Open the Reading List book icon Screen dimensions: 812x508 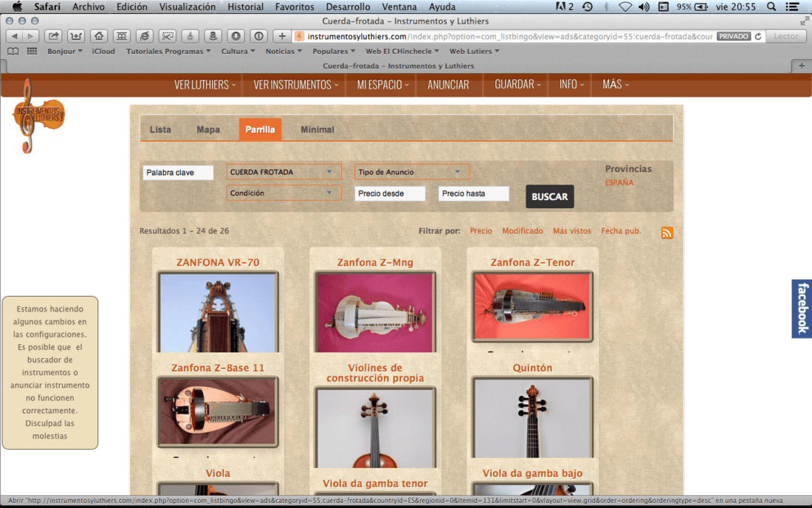[x=13, y=51]
